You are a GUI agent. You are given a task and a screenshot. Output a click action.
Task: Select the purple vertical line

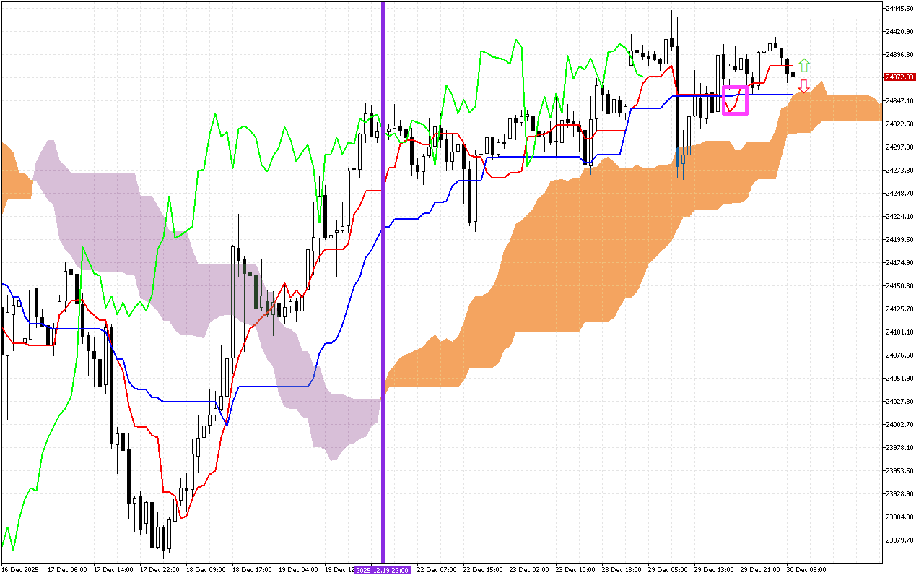click(x=383, y=289)
